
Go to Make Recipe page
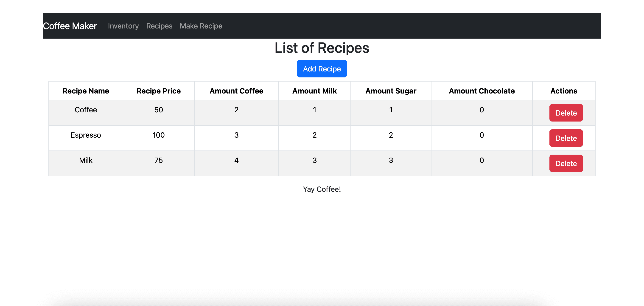(x=201, y=26)
